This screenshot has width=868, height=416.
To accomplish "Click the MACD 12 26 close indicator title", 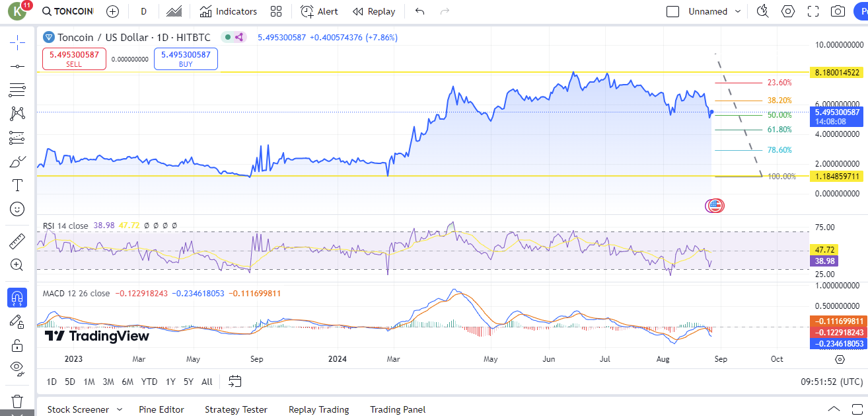I will [76, 293].
